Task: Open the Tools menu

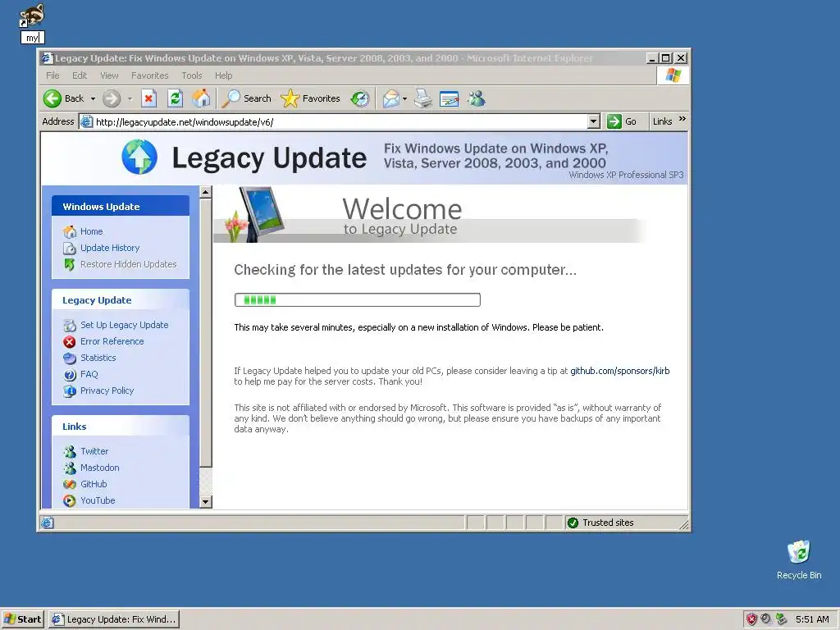Action: [191, 75]
